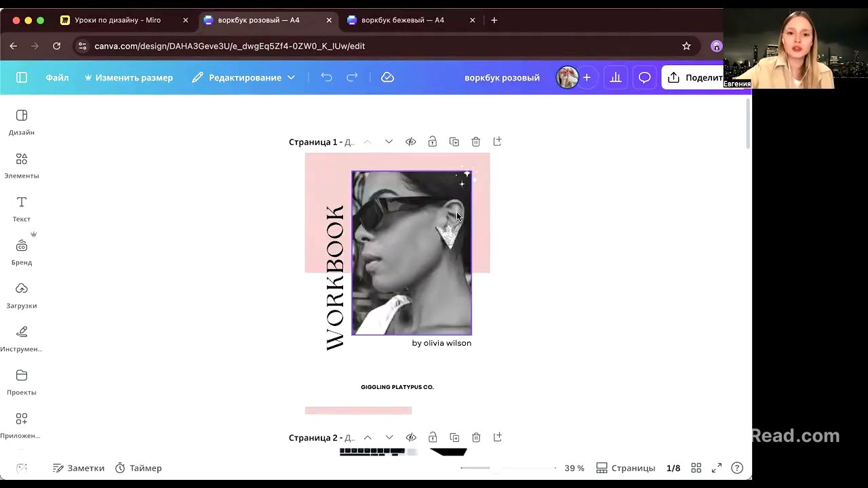Image resolution: width=868 pixels, height=488 pixels.
Task: Select 'GIGGLING PLATYPUS CO.' text
Action: pos(397,387)
